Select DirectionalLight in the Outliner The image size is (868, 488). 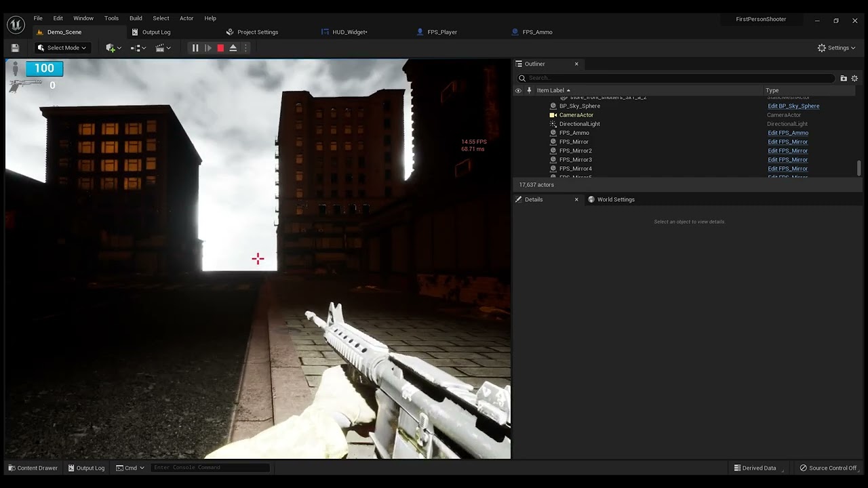[579, 124]
